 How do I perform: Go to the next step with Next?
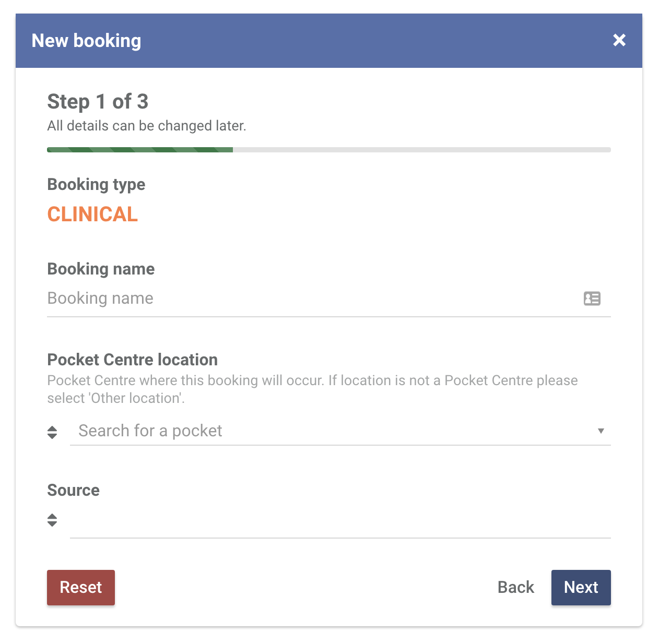click(x=581, y=588)
